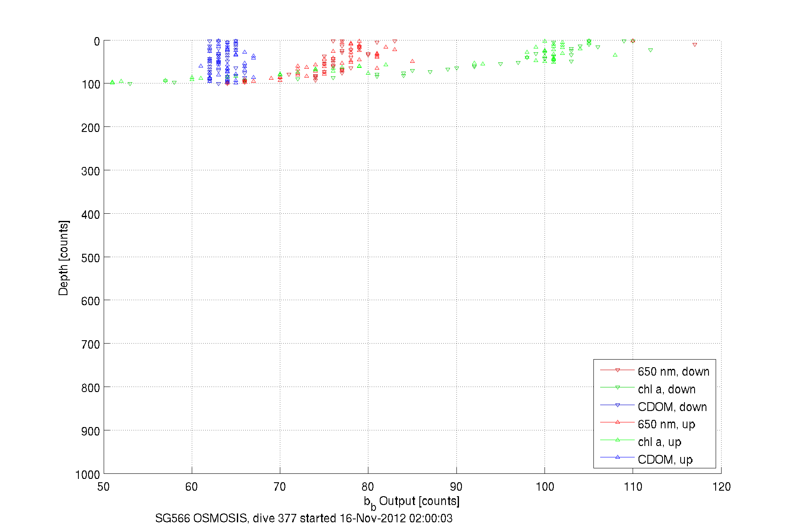This screenshot has width=797, height=532.
Task: Click the x-axis tick label 100
Action: [545, 487]
